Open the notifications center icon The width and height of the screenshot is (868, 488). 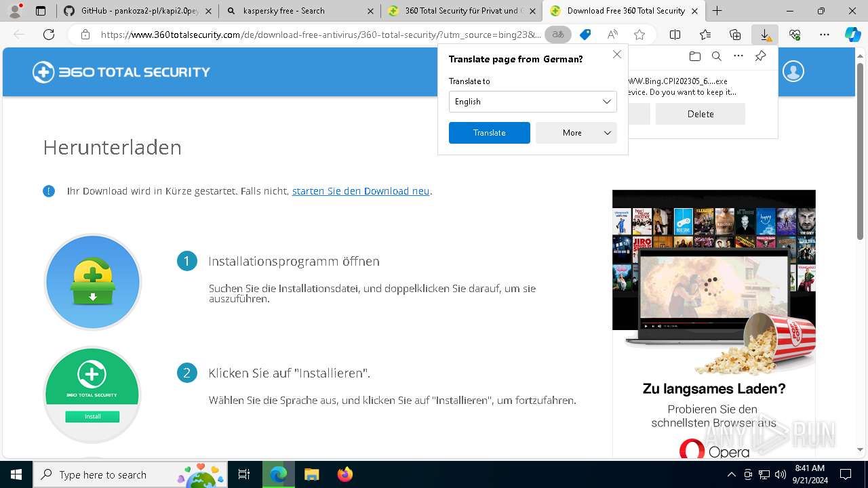point(846,474)
